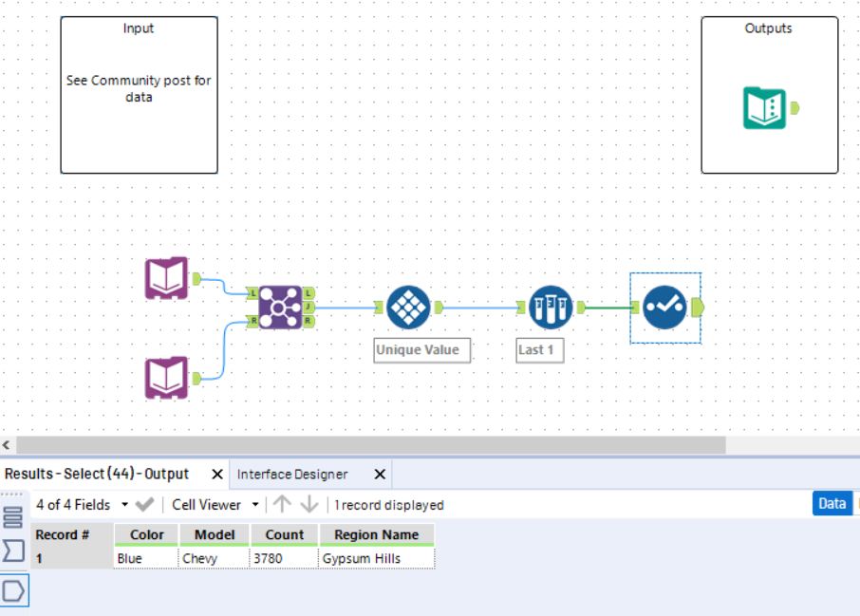
Task: Select the Unique Value tool icon
Action: (408, 308)
